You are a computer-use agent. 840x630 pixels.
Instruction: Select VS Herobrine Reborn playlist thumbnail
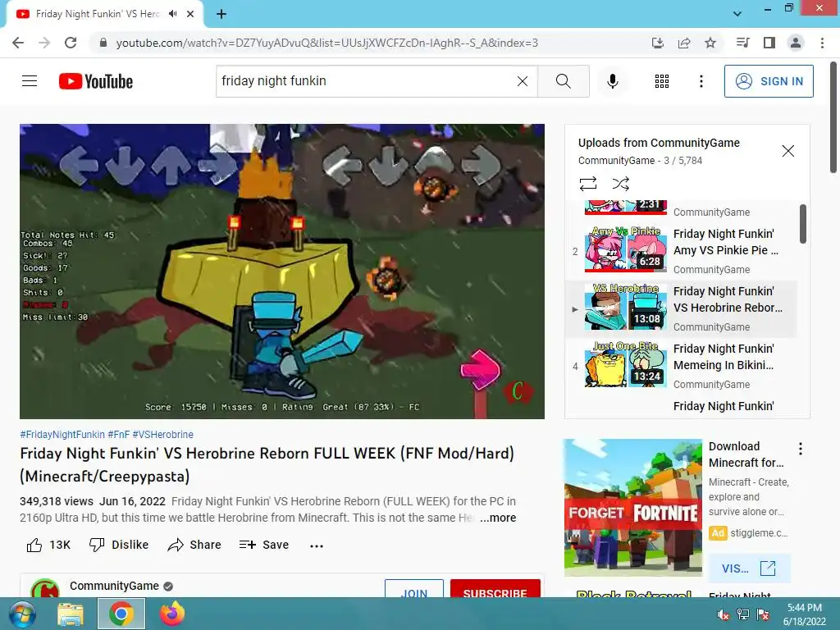pyautogui.click(x=626, y=307)
